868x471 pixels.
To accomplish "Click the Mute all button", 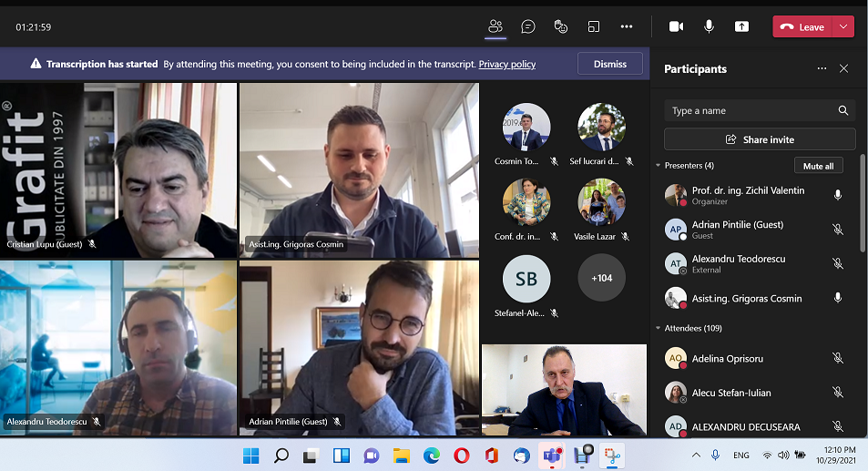I will (818, 166).
